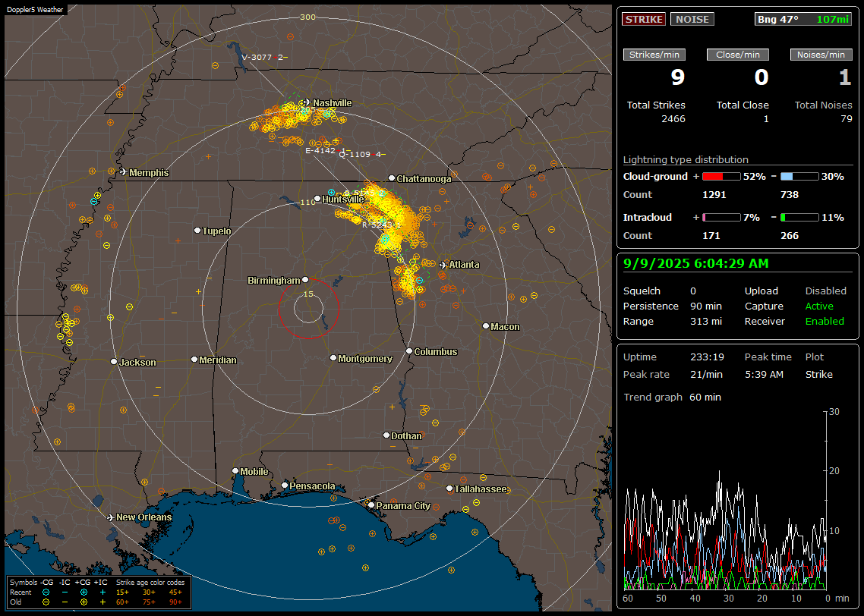This screenshot has height=616, width=864.
Task: Click the Q-1109 storm cell label
Action: tap(361, 155)
